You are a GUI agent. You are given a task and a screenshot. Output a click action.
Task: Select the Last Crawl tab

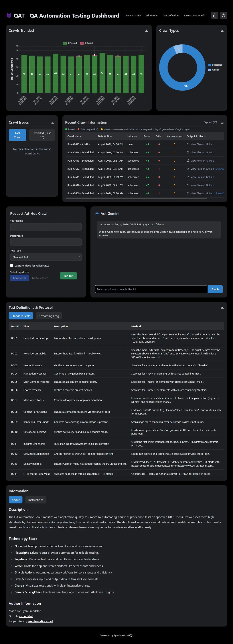(17, 135)
